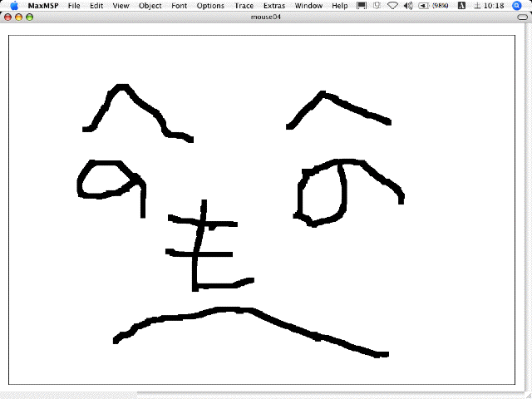Zoom mouse04 window with green button
The width and height of the screenshot is (532, 399).
tap(30, 17)
